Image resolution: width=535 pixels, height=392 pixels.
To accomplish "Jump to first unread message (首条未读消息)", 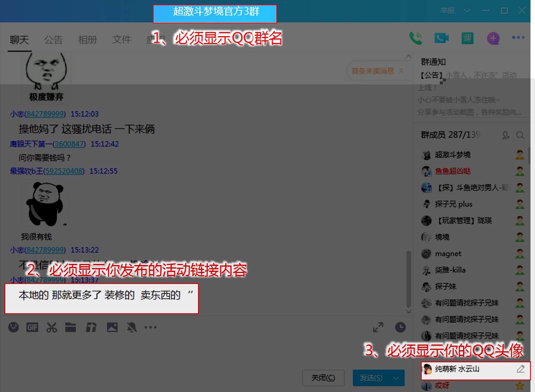I will point(376,71).
